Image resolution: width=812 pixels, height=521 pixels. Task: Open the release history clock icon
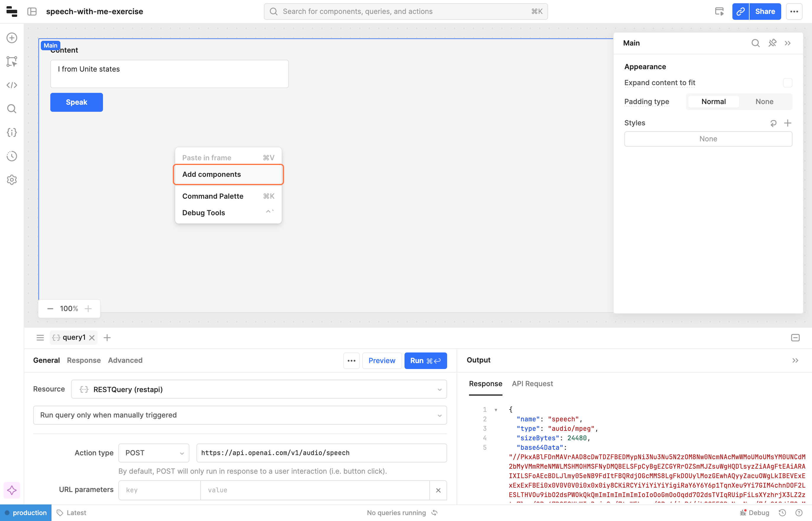coord(12,156)
